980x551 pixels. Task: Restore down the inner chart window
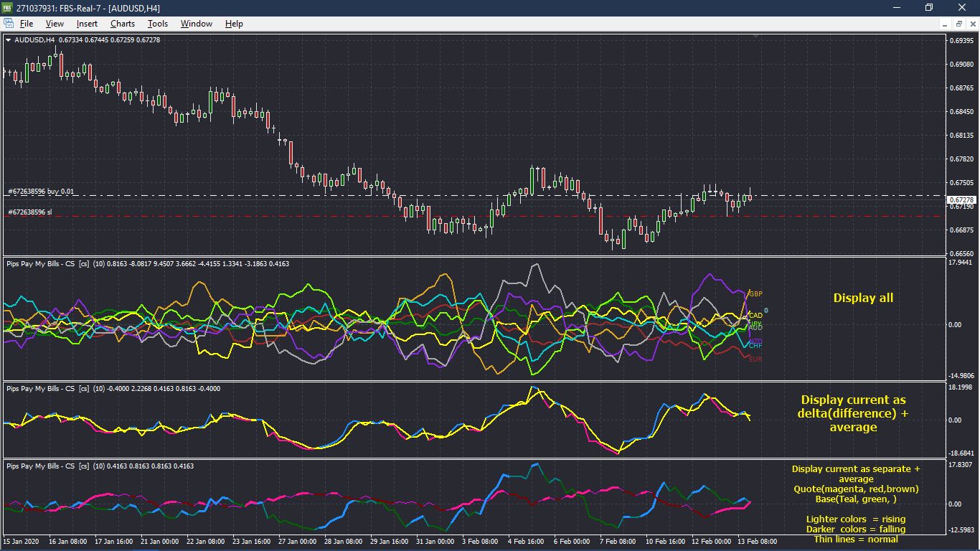coord(958,24)
